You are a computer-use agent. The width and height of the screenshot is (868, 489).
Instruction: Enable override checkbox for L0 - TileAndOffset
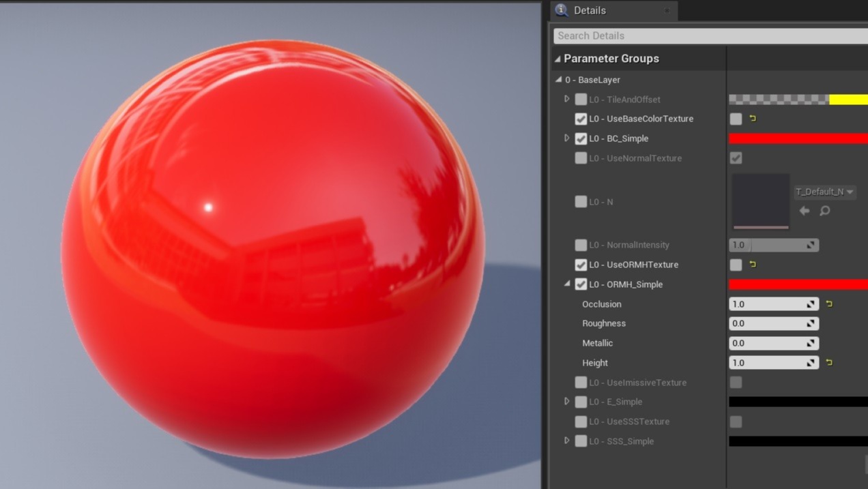point(581,100)
